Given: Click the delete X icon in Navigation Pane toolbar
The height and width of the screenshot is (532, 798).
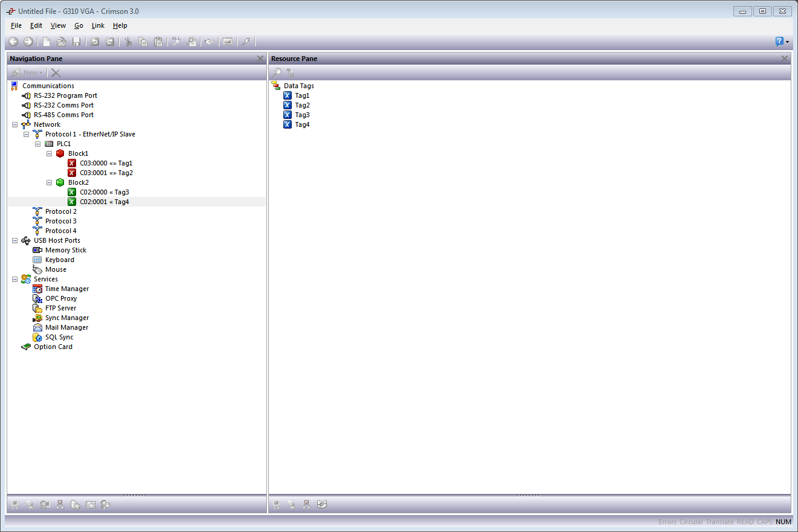Looking at the screenshot, I should (56, 72).
